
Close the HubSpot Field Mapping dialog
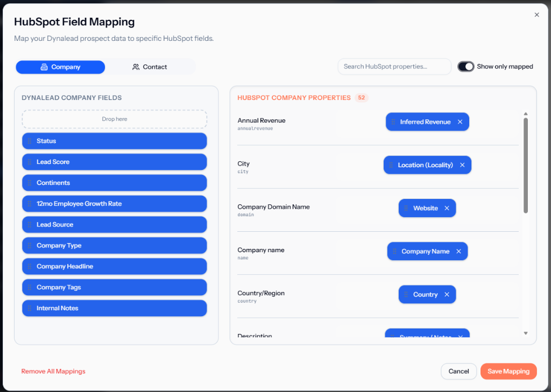pyautogui.click(x=536, y=15)
